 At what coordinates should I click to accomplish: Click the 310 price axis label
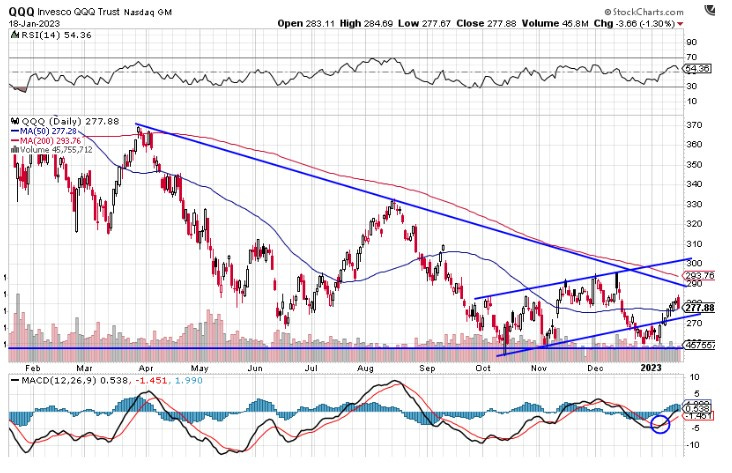[694, 244]
